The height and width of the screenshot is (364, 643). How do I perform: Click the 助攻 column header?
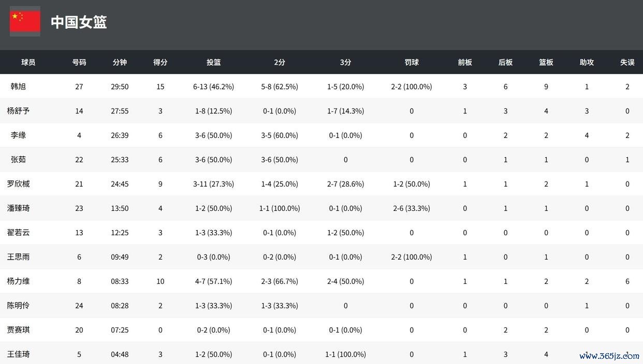(587, 62)
